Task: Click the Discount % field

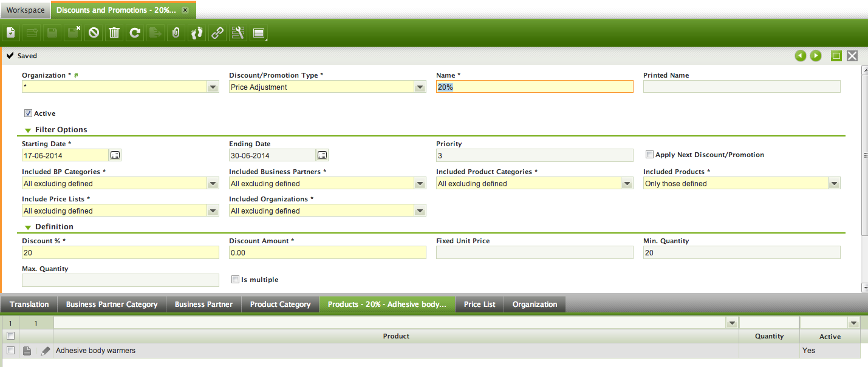Action: point(120,252)
